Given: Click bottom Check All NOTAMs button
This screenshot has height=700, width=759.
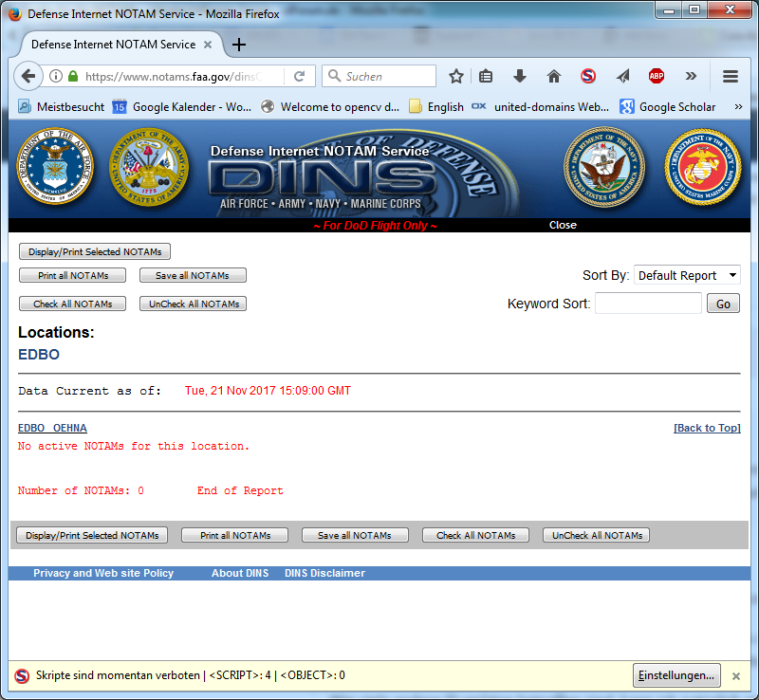Looking at the screenshot, I should click(476, 535).
